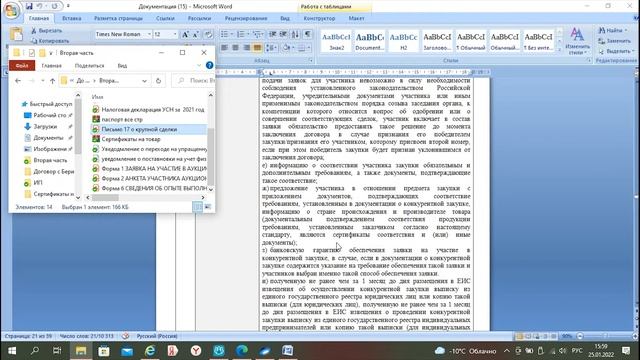Open the References ribbon tab
The image size is (640, 360).
point(165,18)
